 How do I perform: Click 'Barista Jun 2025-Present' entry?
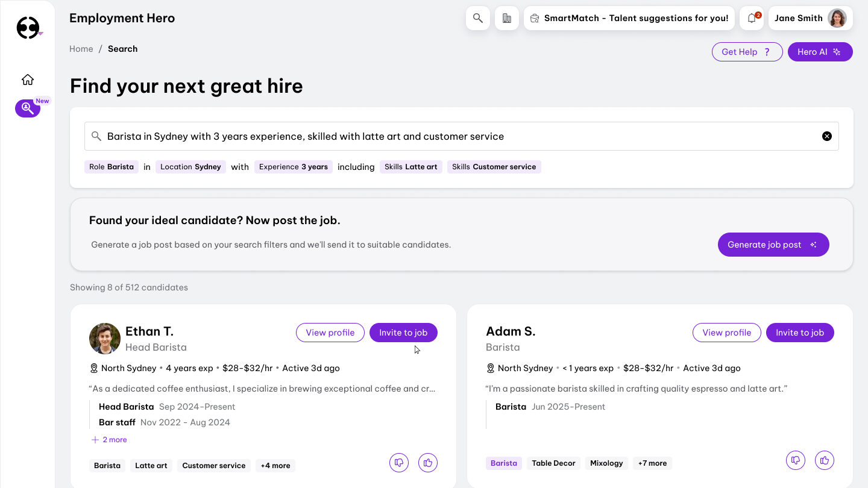550,407
